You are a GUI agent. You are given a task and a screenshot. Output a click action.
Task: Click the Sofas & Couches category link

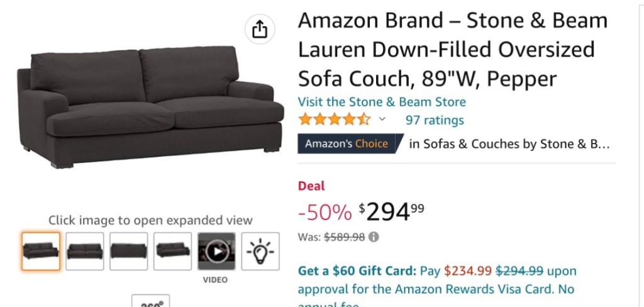point(509,144)
